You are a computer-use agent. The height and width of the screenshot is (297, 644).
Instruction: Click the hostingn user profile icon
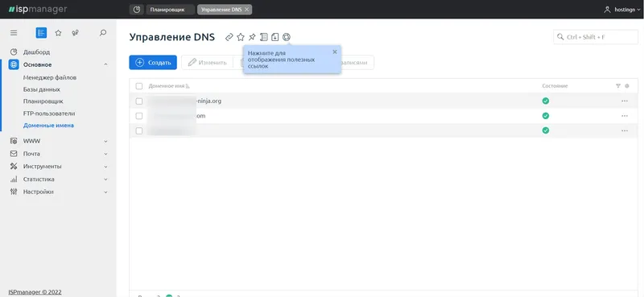[x=608, y=10]
